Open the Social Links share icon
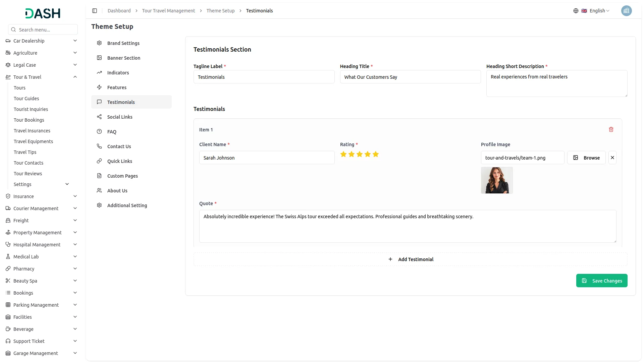The height and width of the screenshot is (362, 644). pyautogui.click(x=99, y=117)
